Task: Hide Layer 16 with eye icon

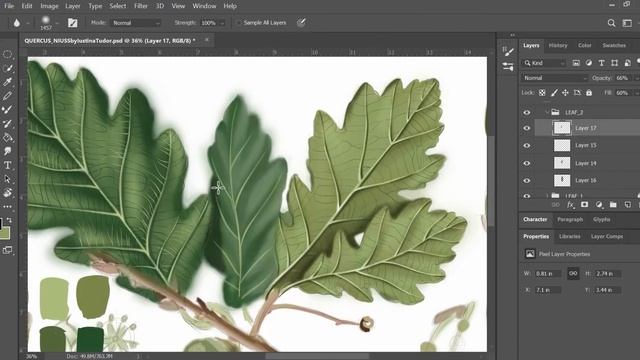Action: point(527,180)
